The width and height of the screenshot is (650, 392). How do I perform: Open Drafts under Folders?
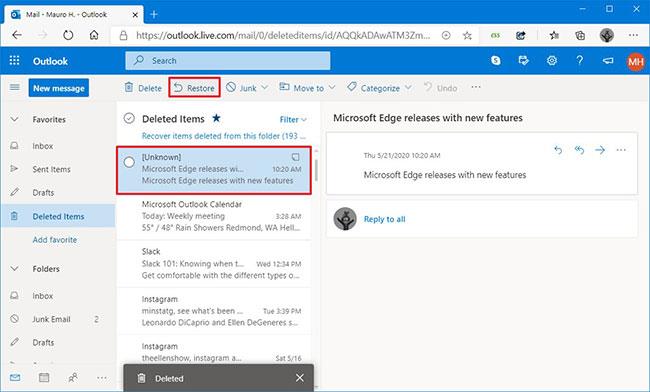58,343
